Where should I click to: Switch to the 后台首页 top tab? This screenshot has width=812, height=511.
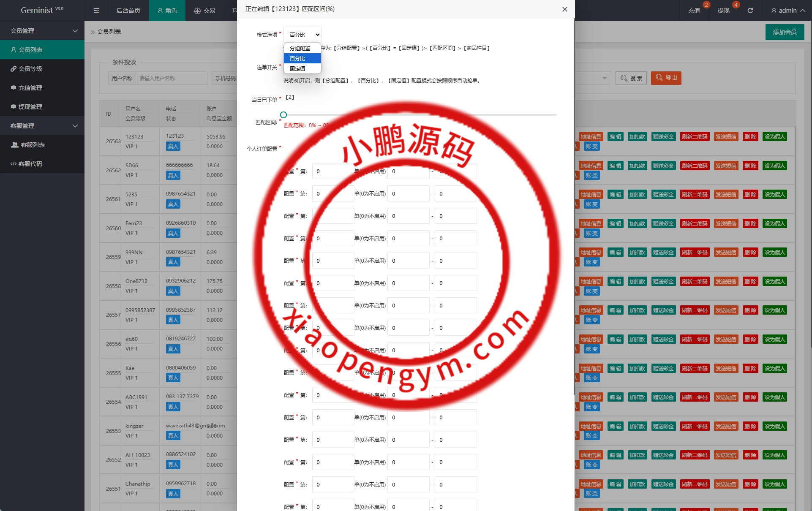128,11
